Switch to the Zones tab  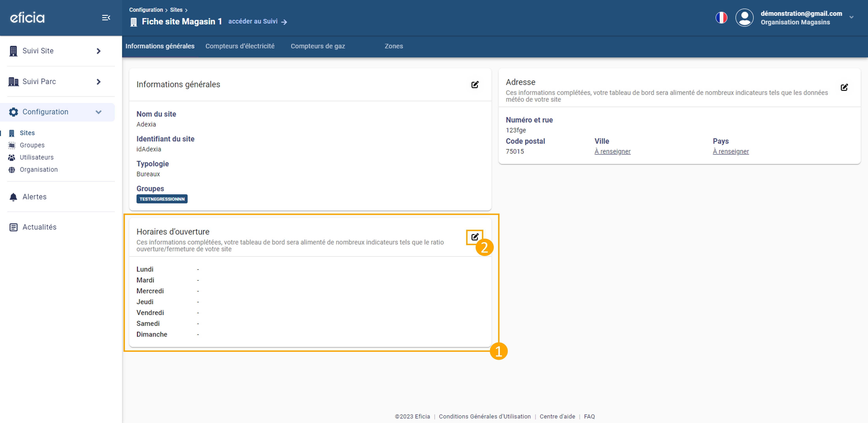(x=394, y=46)
